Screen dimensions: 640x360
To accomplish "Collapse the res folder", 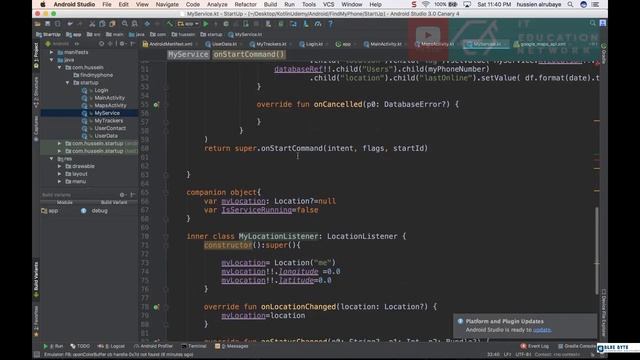I will pos(51,159).
